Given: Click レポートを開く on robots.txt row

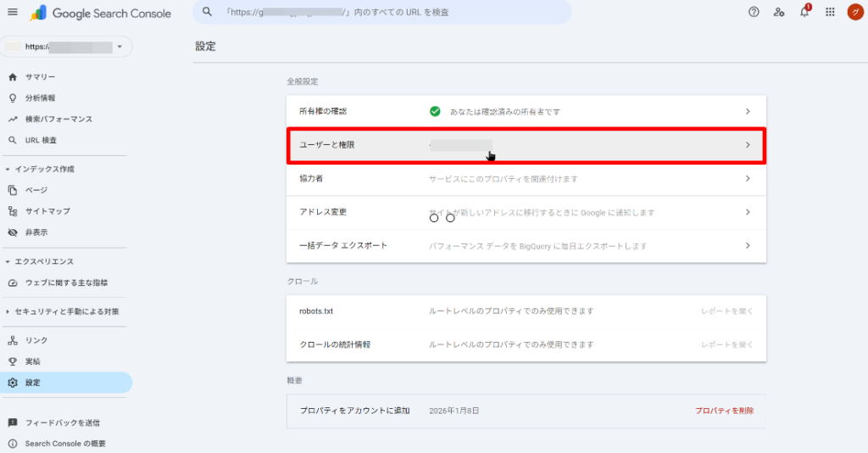Looking at the screenshot, I should [726, 311].
